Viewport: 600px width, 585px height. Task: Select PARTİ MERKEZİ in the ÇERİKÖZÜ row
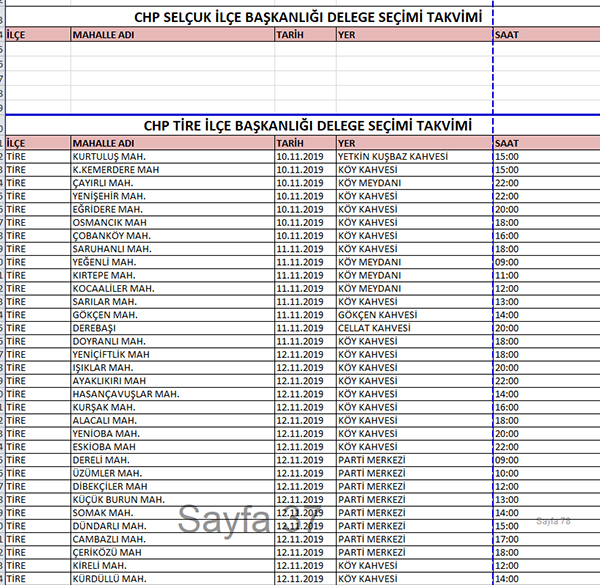coord(414,552)
